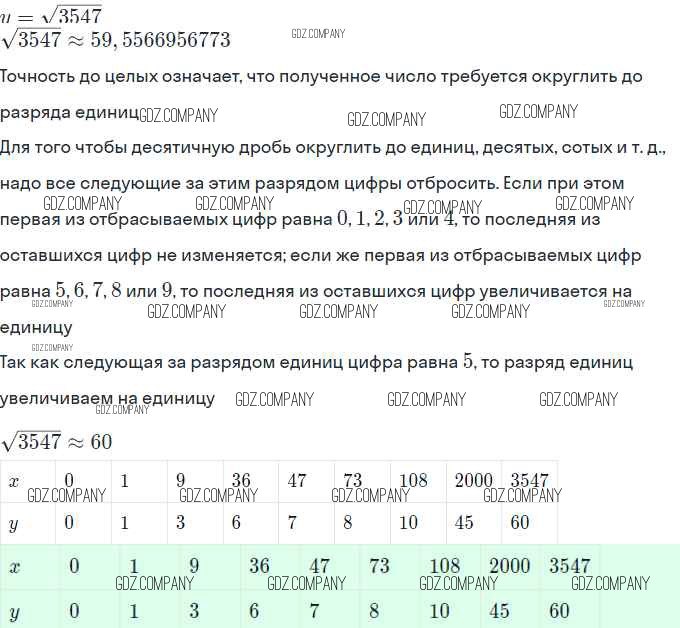
Task: Select the y header in the white table
Action: click(x=14, y=523)
